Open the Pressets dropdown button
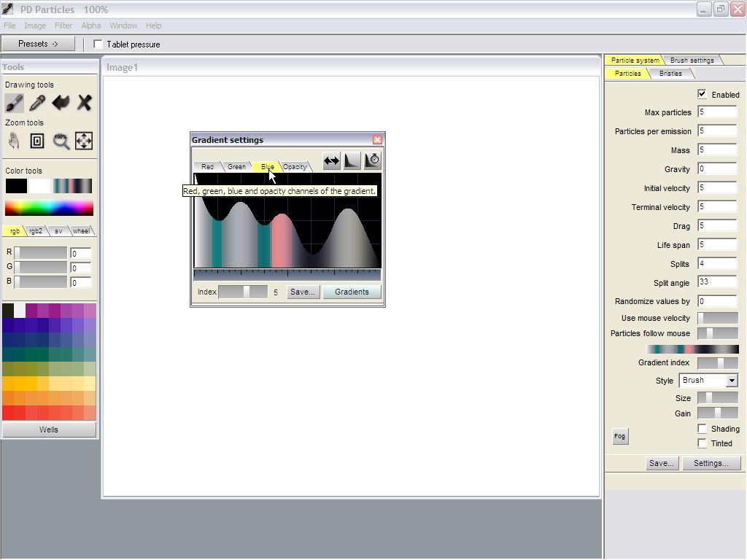 [x=38, y=44]
